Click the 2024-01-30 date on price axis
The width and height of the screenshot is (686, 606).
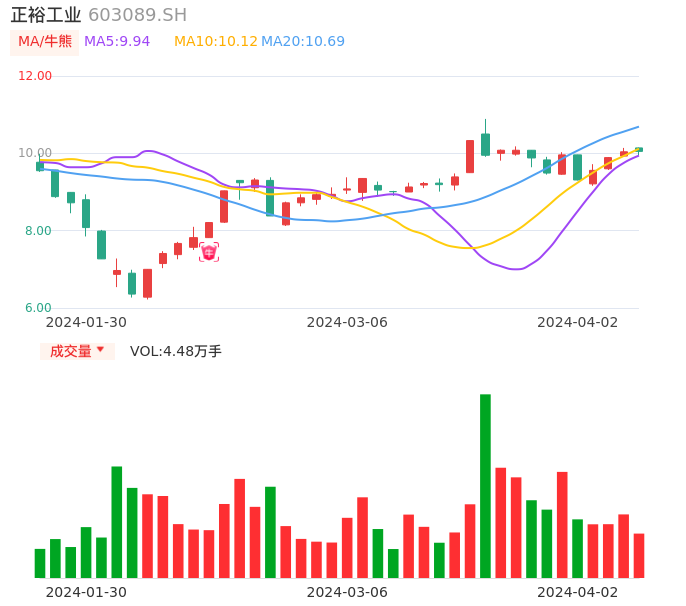click(87, 322)
